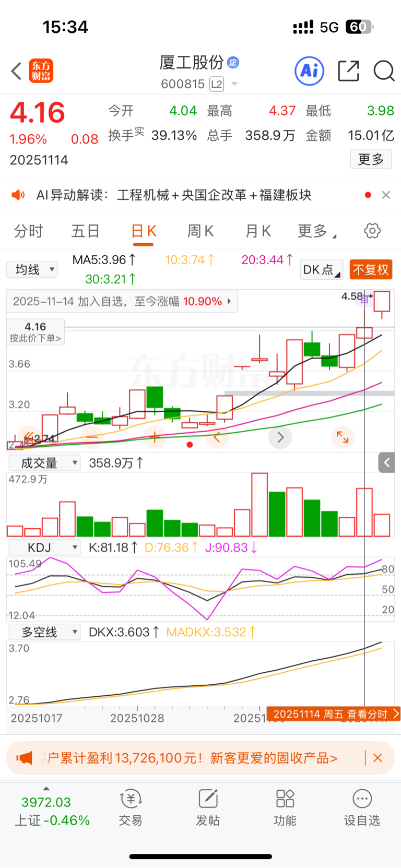Expand the 更多 chart period menu

[316, 231]
